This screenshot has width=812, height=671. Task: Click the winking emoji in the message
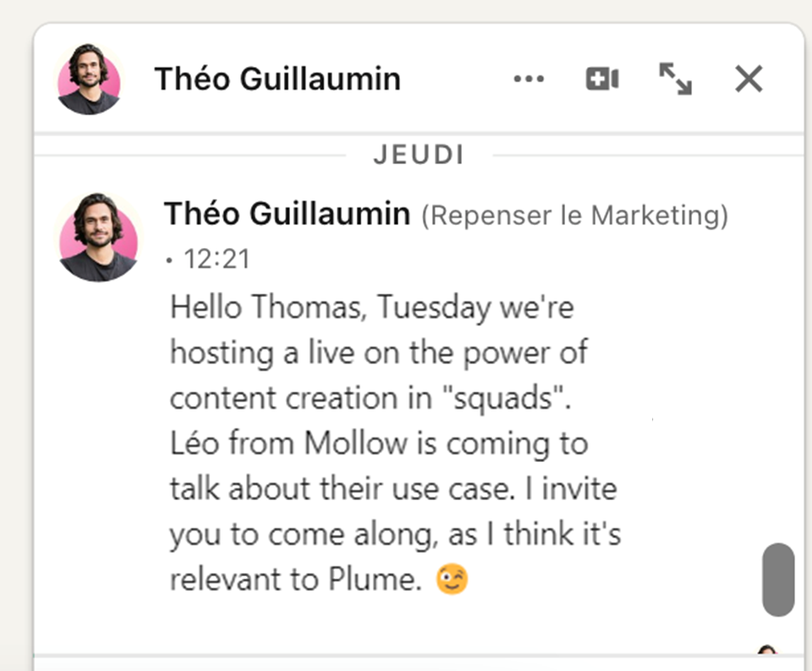click(x=452, y=580)
